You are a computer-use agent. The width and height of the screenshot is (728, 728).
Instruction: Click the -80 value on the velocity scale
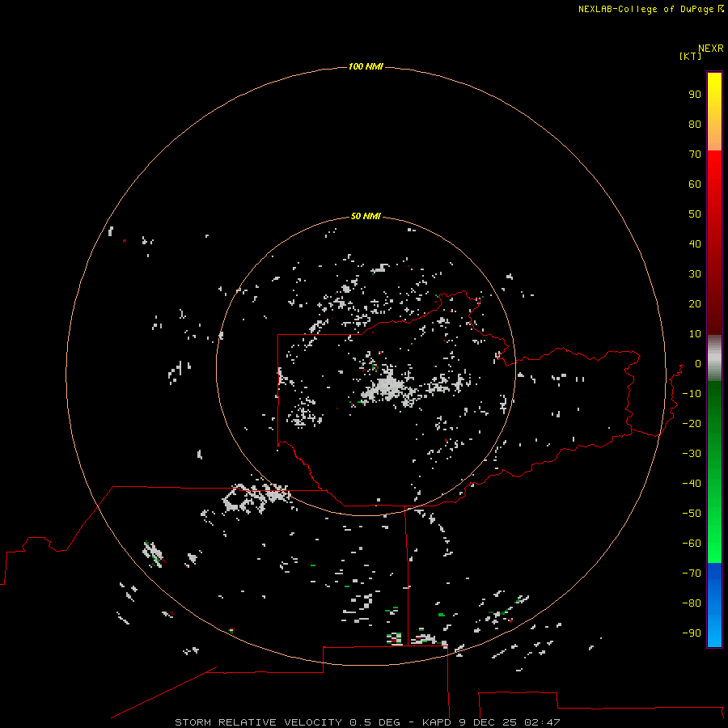(692, 603)
